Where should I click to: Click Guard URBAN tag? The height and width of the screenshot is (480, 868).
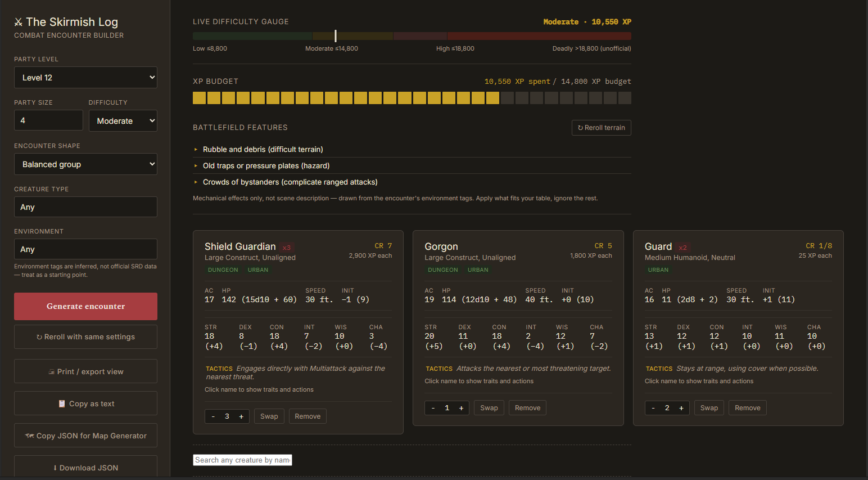658,270
